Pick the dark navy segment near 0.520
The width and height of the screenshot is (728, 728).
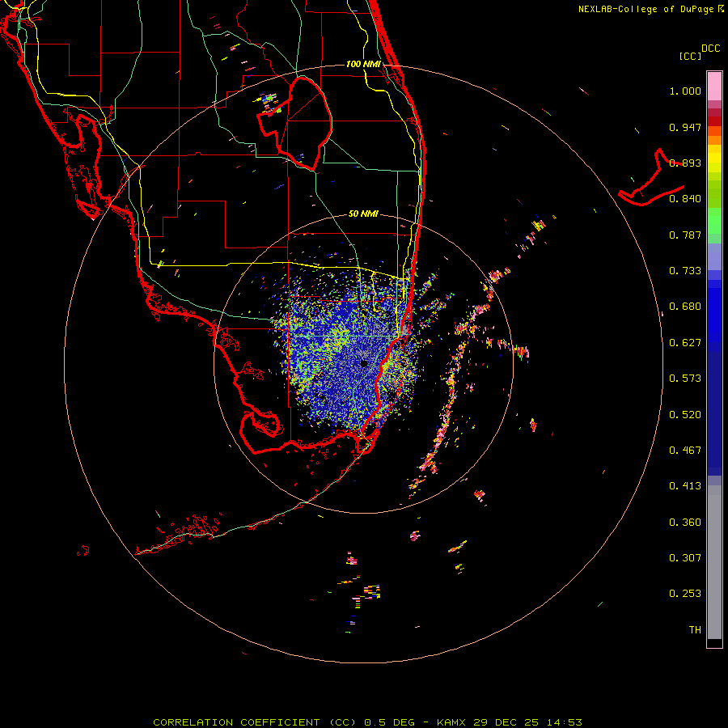tap(714, 411)
